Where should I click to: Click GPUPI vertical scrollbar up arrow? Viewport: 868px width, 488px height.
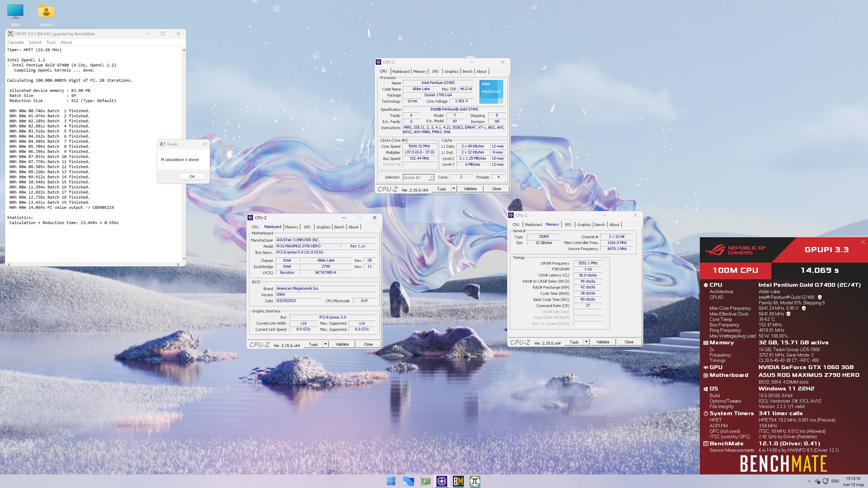coord(184,50)
